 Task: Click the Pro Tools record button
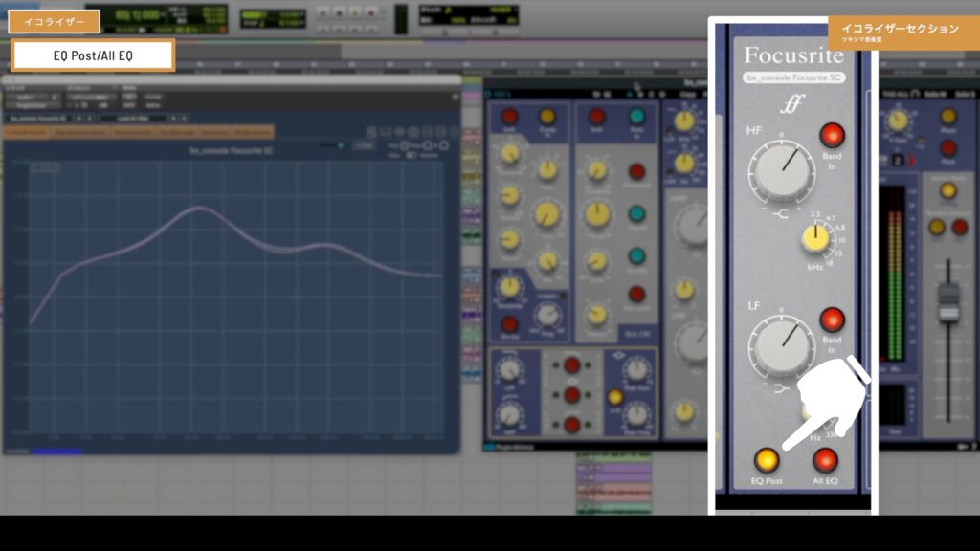click(x=372, y=11)
